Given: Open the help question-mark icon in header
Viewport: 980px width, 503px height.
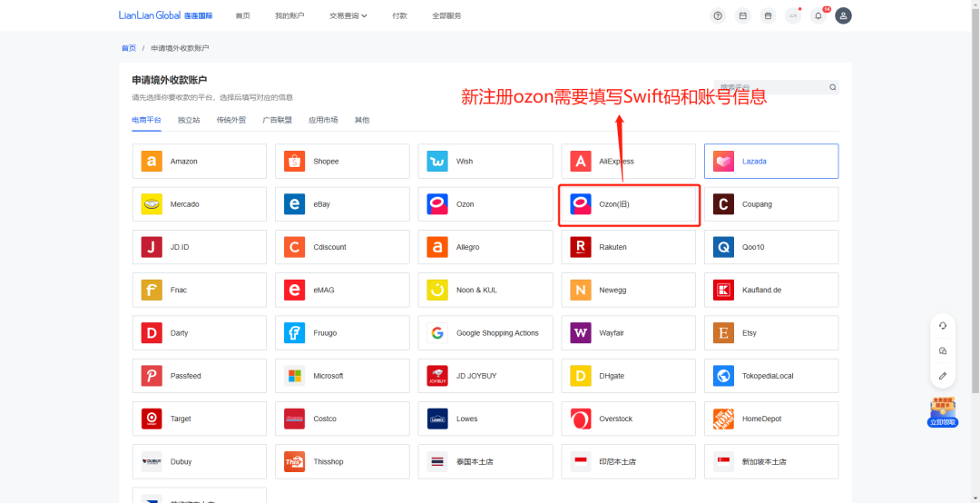Looking at the screenshot, I should coord(718,15).
